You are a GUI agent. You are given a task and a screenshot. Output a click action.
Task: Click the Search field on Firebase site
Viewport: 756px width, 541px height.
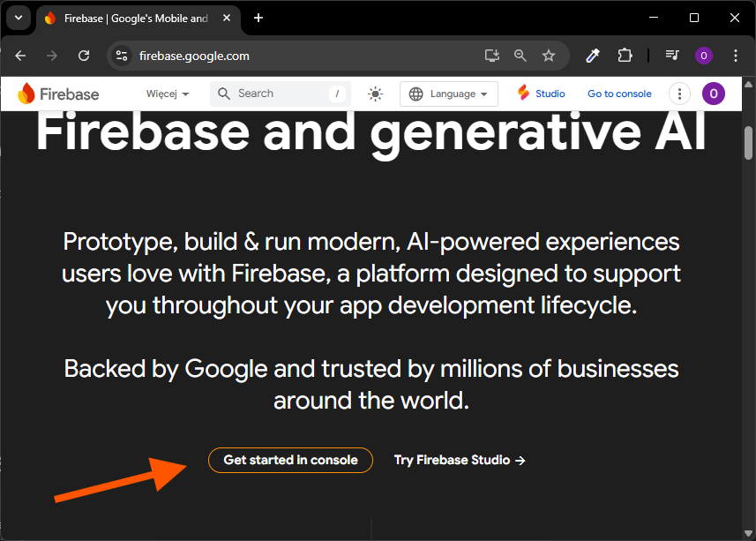[281, 94]
